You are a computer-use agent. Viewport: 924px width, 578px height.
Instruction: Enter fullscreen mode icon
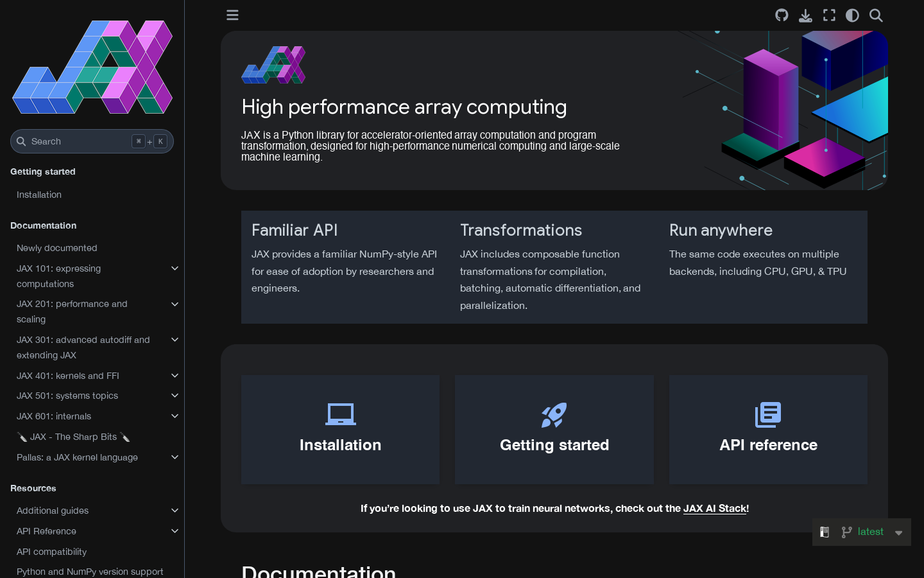[x=829, y=15]
